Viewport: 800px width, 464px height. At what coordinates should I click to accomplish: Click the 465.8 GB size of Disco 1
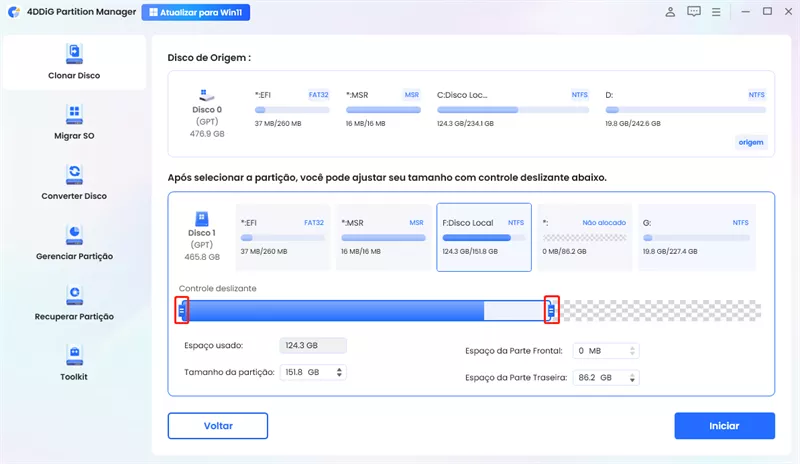coord(202,257)
